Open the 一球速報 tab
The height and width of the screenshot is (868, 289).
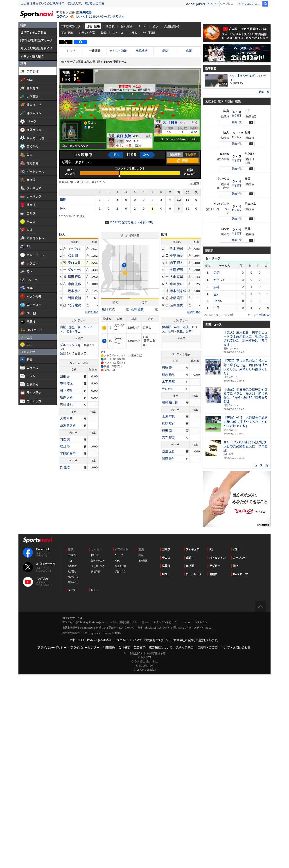point(95,51)
